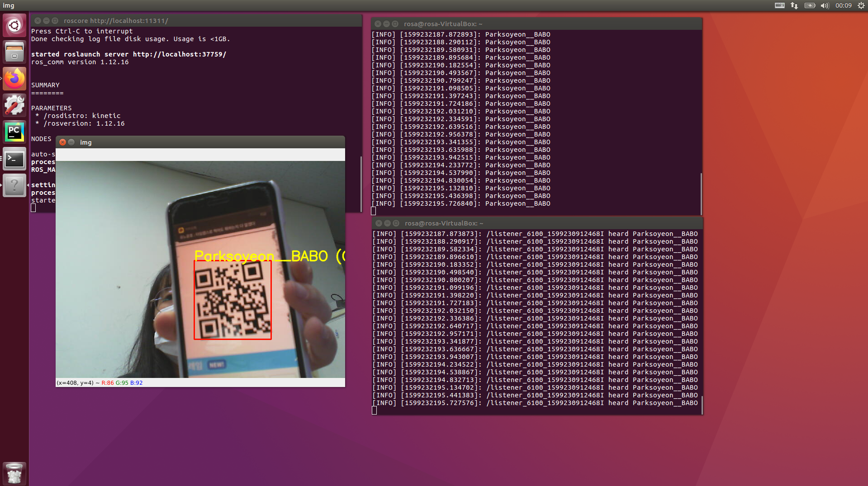This screenshot has width=868, height=486.
Task: Click the yellow Parksoyeon__BABO overlay label
Action: coord(270,256)
